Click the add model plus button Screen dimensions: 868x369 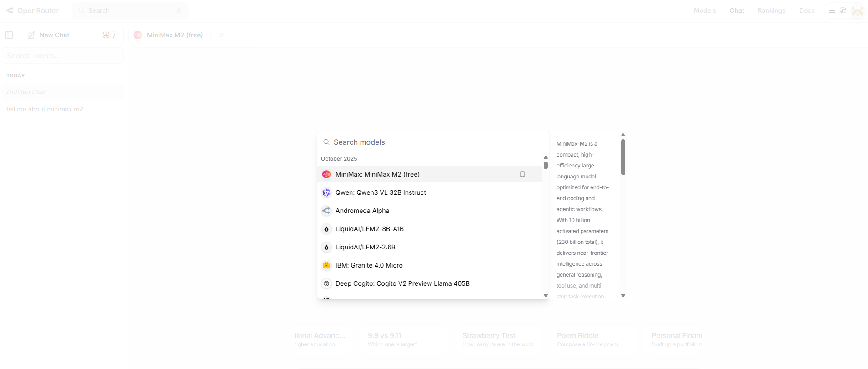coord(241,35)
